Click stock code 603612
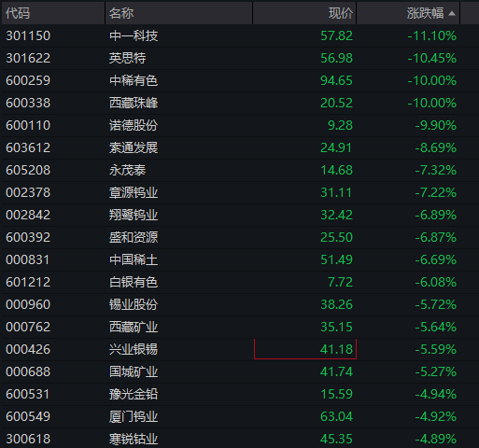 (28, 147)
